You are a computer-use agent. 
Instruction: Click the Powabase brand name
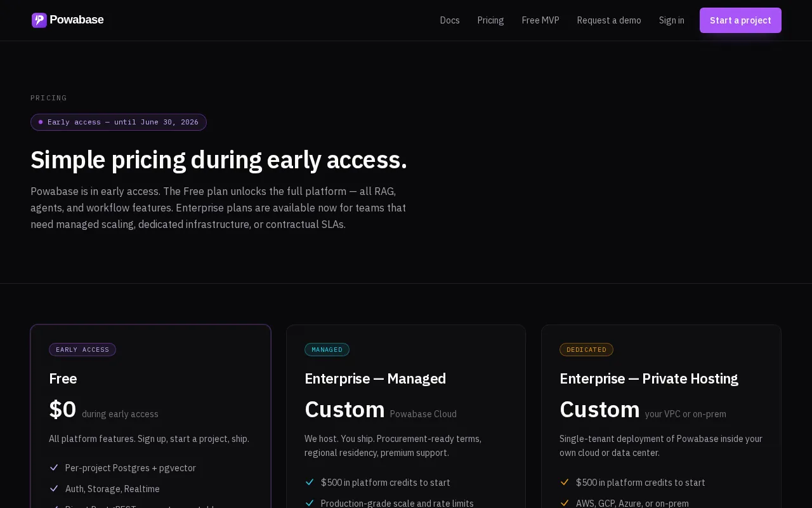click(76, 20)
